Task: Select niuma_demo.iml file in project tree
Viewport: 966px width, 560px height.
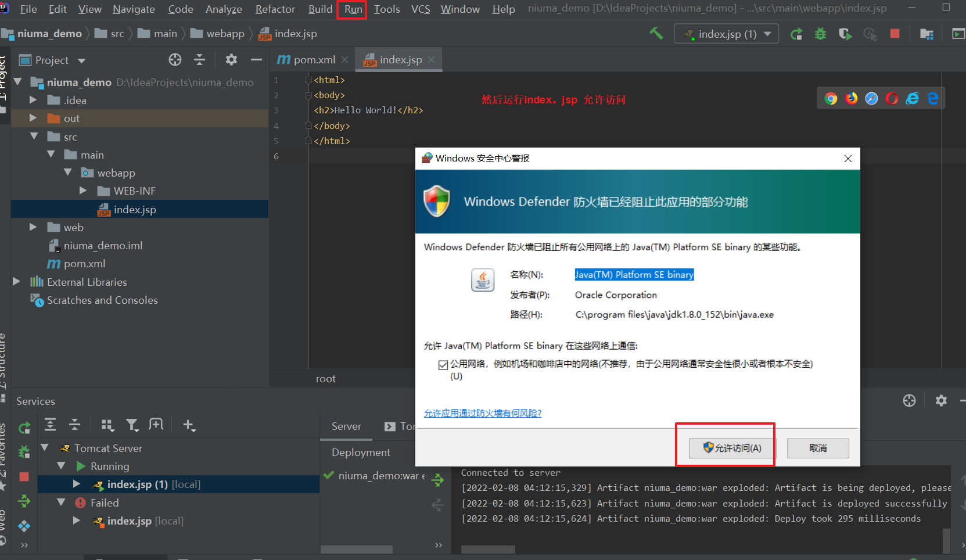Action: [x=103, y=245]
